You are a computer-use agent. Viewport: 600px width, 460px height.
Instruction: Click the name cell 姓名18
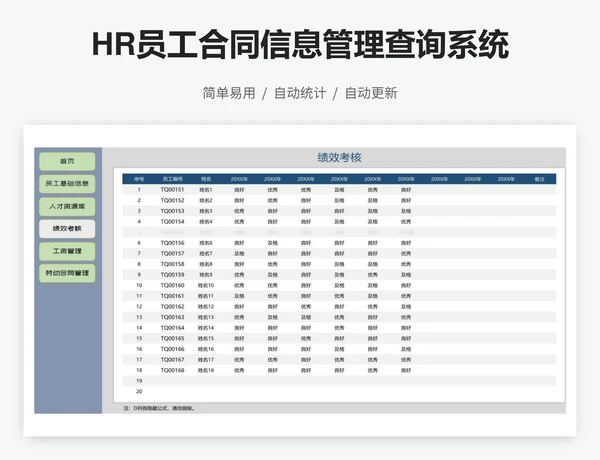206,370
